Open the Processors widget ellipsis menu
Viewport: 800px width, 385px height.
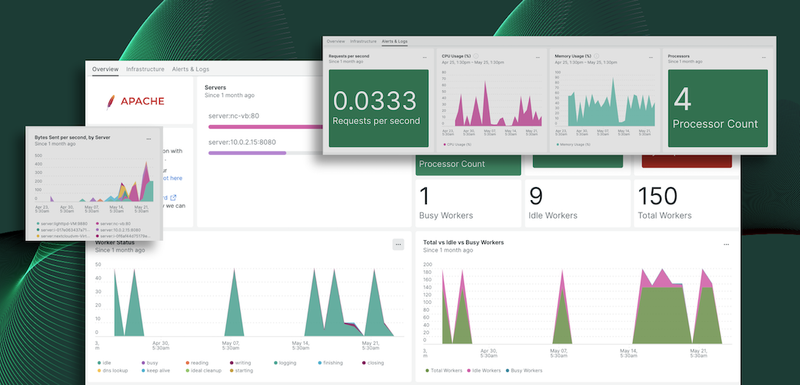pos(763,58)
